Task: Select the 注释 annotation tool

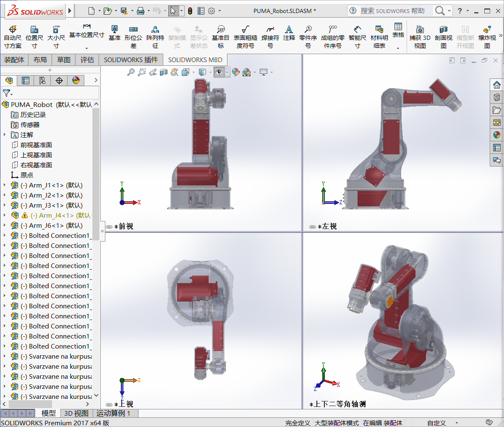Action: pyautogui.click(x=289, y=33)
